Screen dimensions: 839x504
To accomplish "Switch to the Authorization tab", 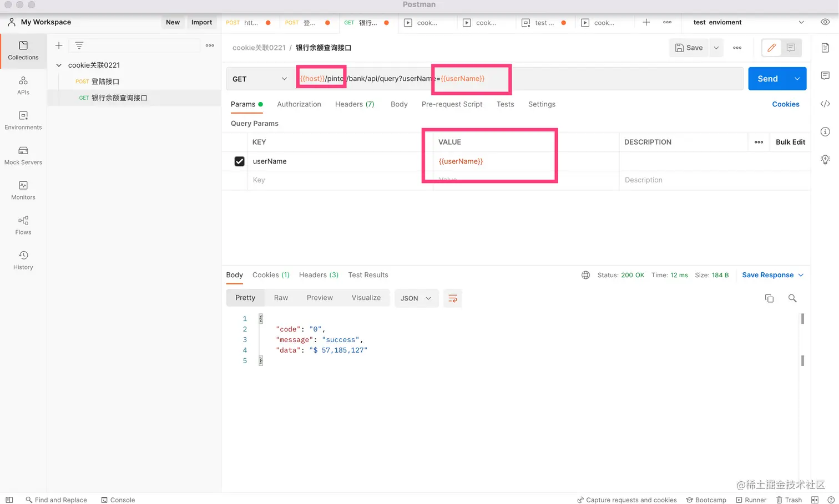I will tap(299, 104).
